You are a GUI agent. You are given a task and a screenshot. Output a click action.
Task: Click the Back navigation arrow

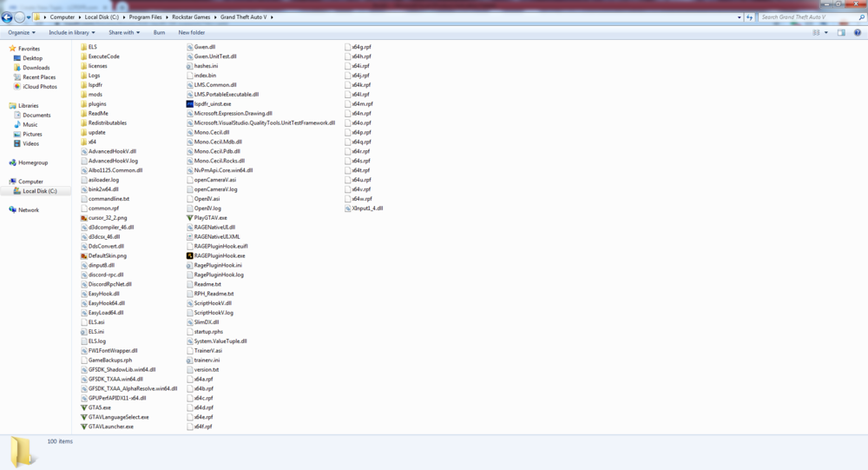(7, 17)
